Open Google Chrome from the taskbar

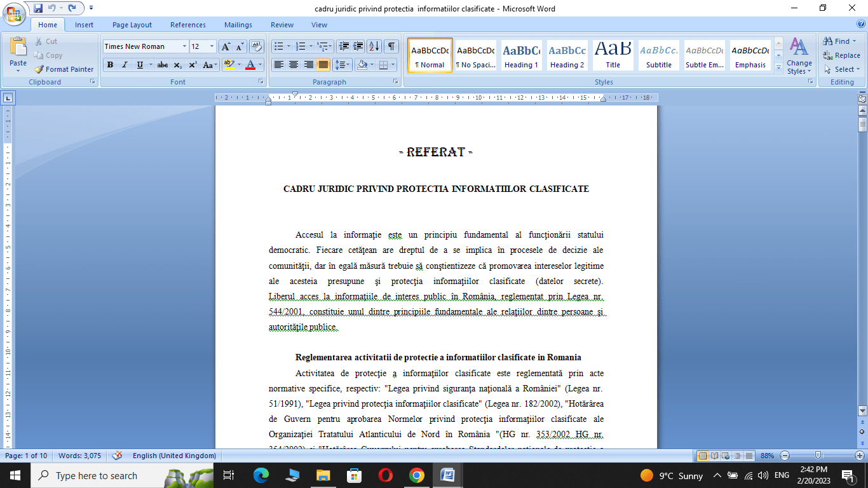417,475
